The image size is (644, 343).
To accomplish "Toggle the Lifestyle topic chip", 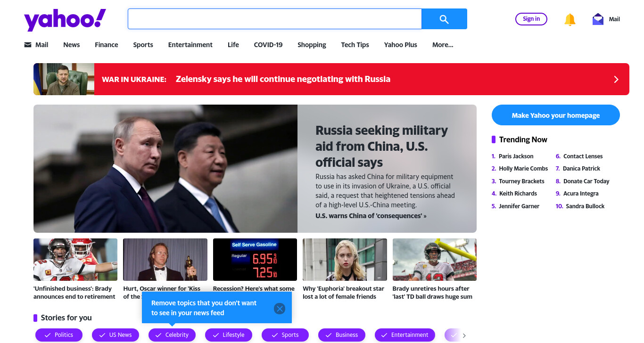I will tap(229, 335).
